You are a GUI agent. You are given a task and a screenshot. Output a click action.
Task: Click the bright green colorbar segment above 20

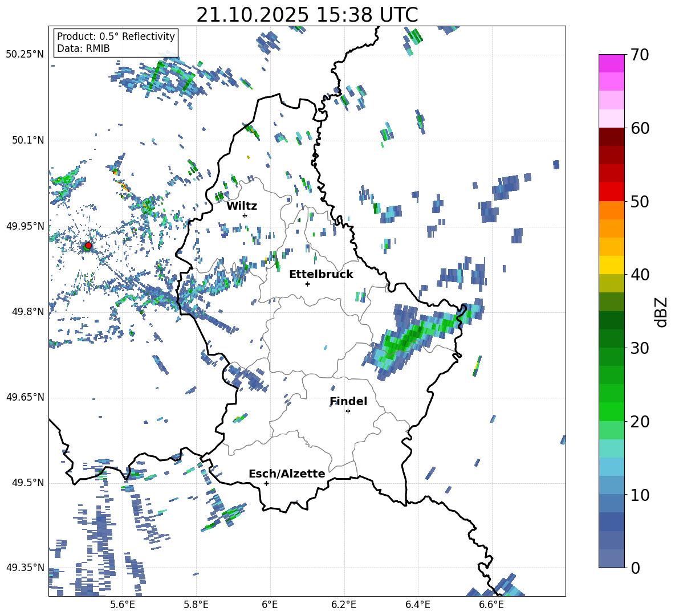pos(611,411)
